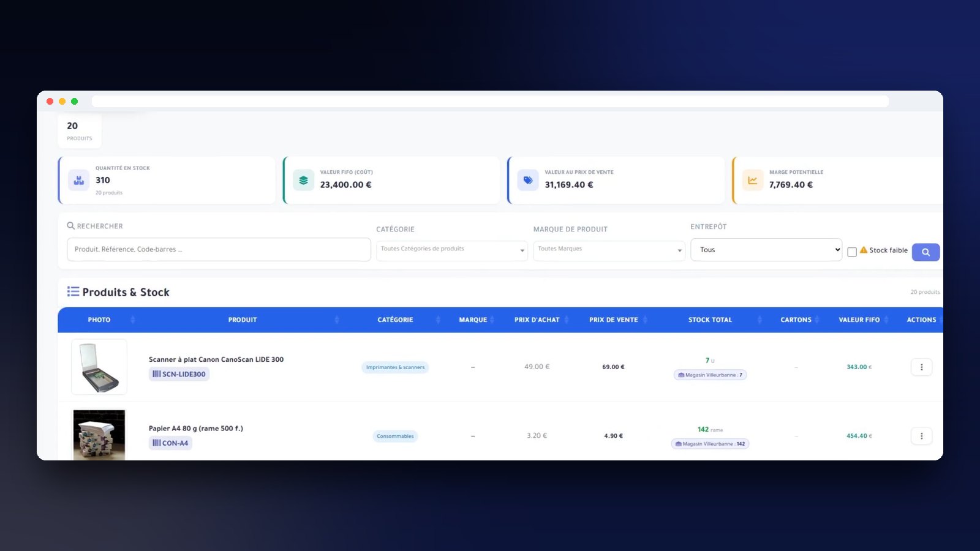
Task: Click the Magasin Villeurbanne : 142 badge
Action: click(710, 444)
